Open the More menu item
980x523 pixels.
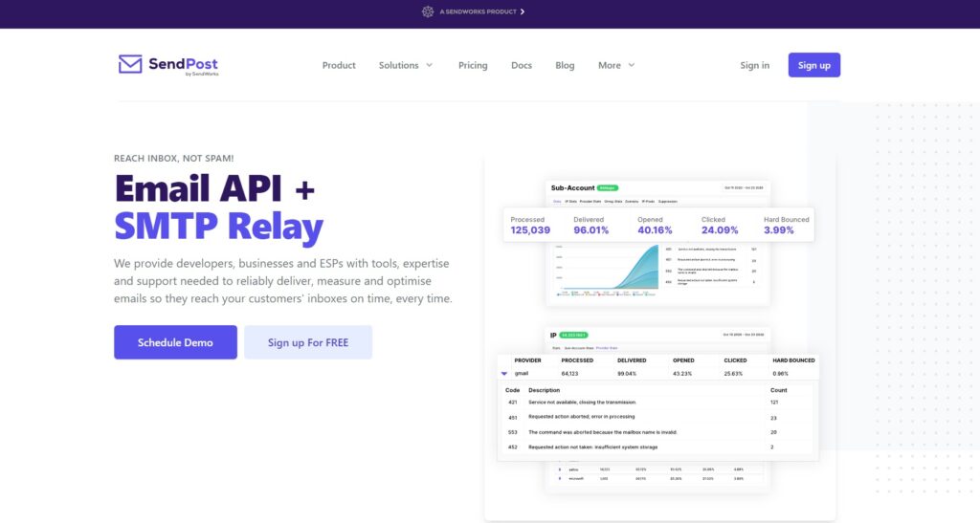click(610, 65)
